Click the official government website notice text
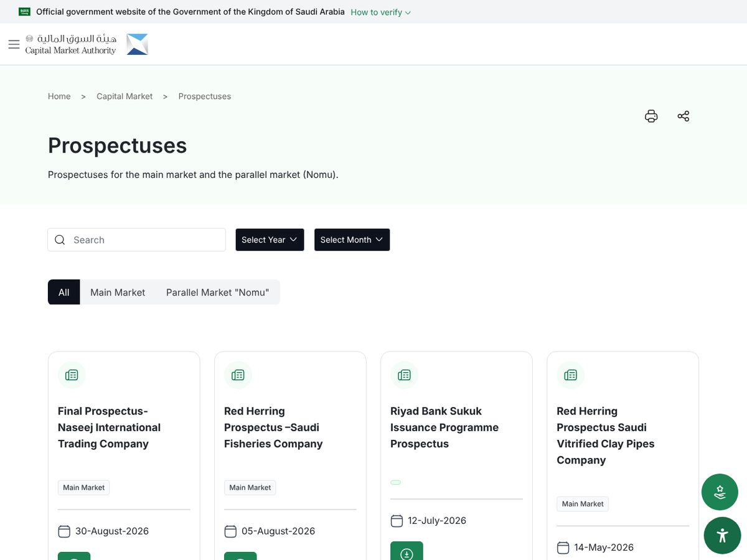Image resolution: width=747 pixels, height=560 pixels. pos(190,12)
